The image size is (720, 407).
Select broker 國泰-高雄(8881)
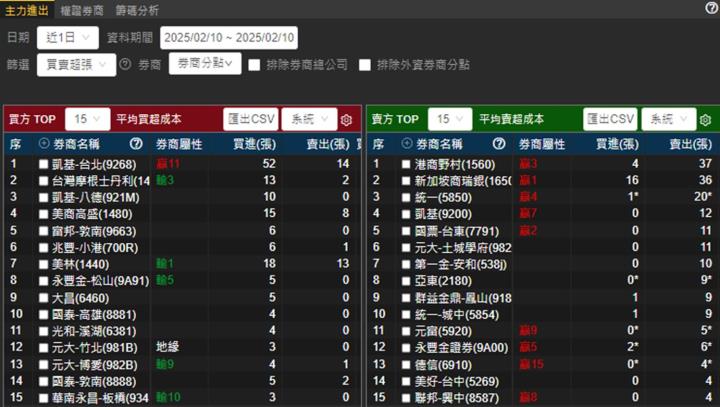coord(94,315)
